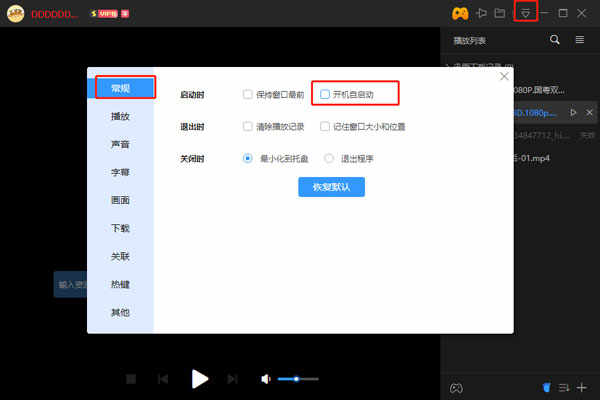This screenshot has height=400, width=600.
Task: Click the VIP badge next to username
Action: pos(110,14)
